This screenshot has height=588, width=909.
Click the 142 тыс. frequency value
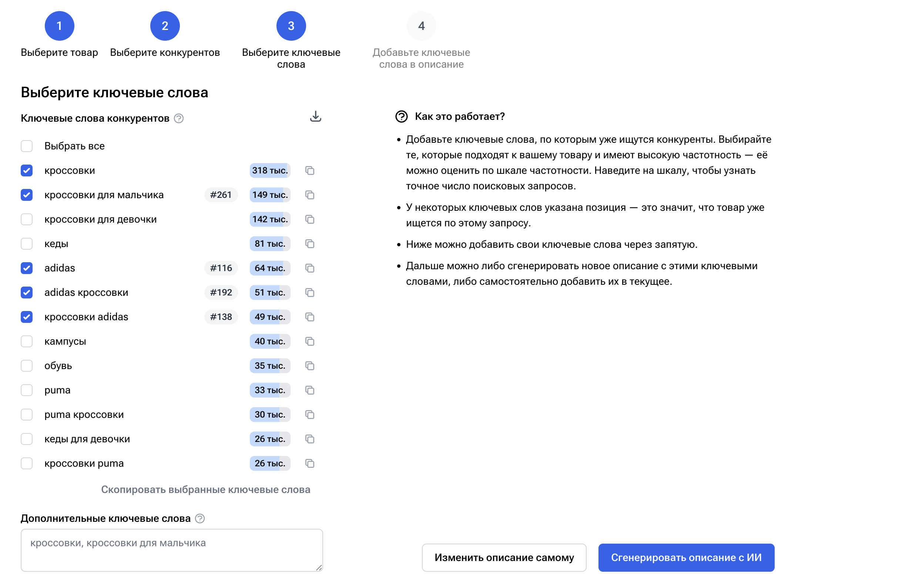pyautogui.click(x=270, y=219)
